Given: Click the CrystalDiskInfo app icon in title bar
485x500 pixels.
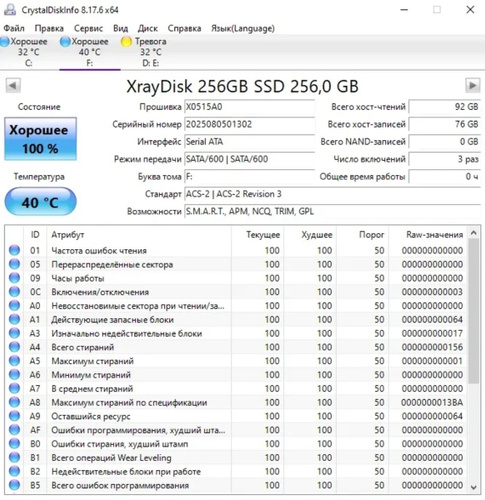Looking at the screenshot, I should pyautogui.click(x=10, y=10).
